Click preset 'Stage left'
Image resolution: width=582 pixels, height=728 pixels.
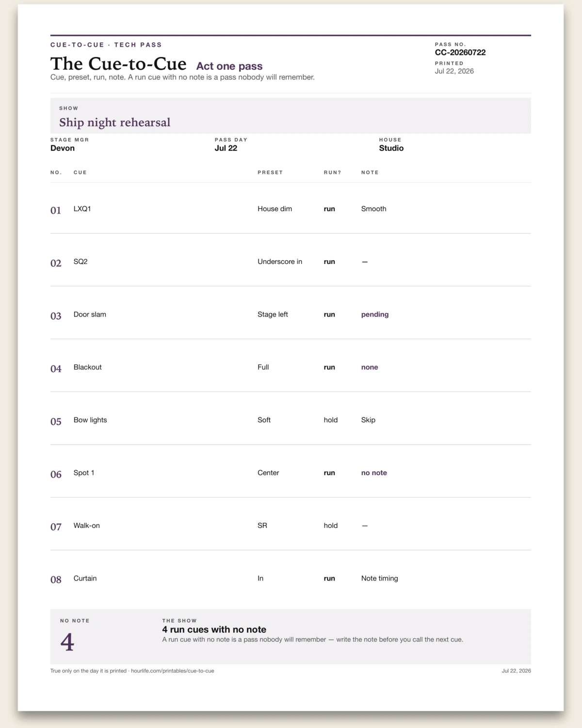tap(273, 314)
